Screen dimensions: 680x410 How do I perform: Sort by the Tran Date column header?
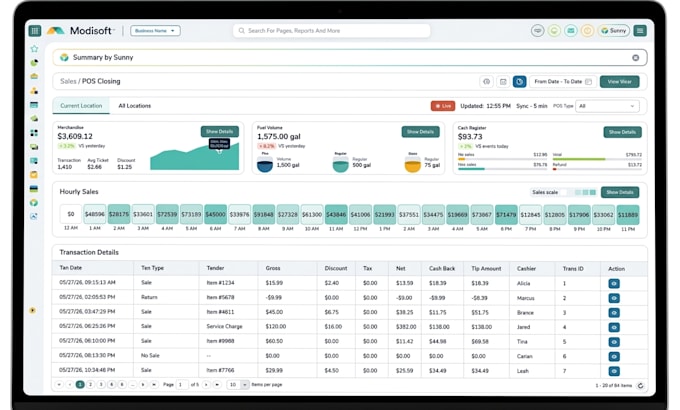point(71,268)
